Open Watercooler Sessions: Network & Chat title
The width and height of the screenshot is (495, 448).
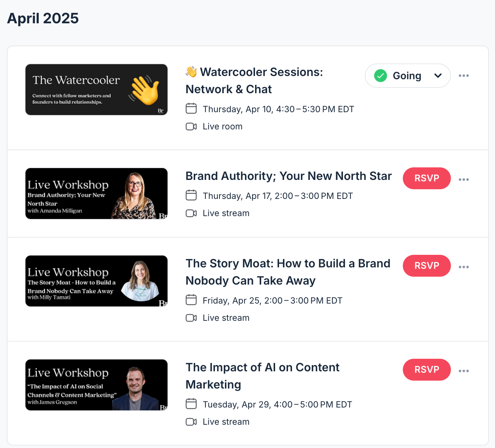(x=254, y=81)
